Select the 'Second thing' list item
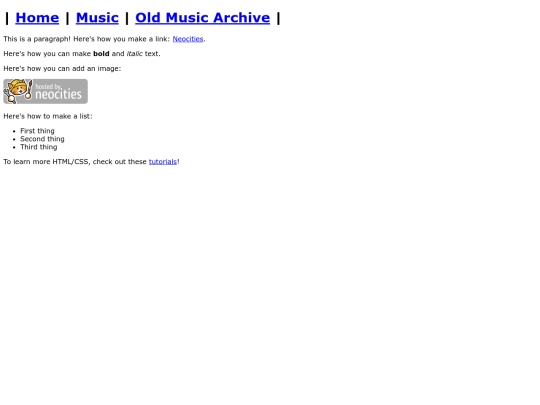 42,139
